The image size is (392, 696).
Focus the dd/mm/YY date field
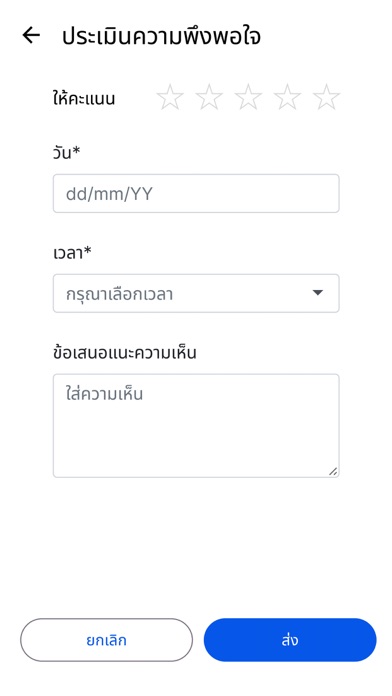click(196, 193)
